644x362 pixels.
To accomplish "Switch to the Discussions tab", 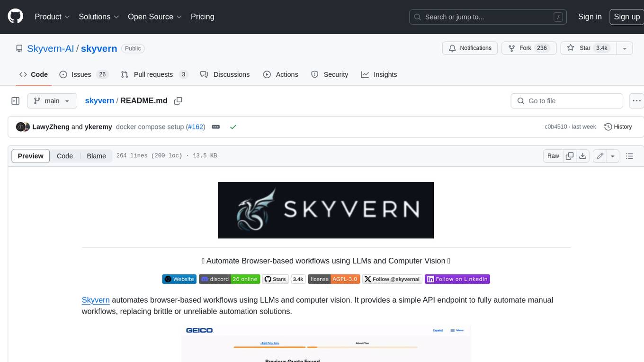I will tap(225, 74).
